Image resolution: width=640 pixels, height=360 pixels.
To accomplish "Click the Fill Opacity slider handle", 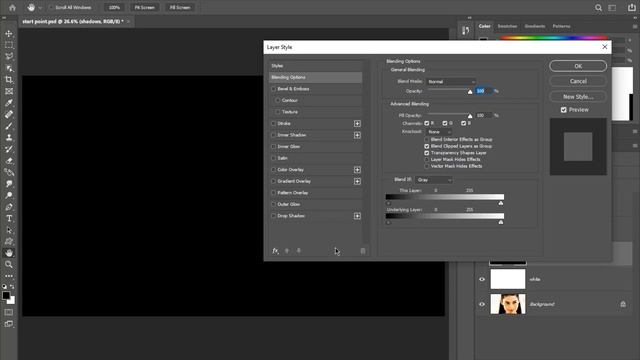I will coord(470,116).
